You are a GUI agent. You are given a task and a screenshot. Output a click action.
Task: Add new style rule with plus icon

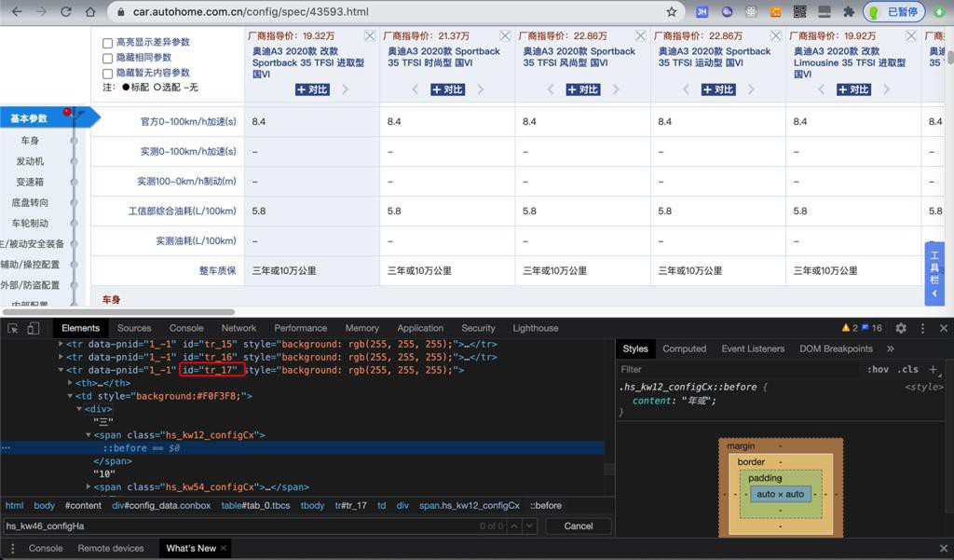(934, 369)
